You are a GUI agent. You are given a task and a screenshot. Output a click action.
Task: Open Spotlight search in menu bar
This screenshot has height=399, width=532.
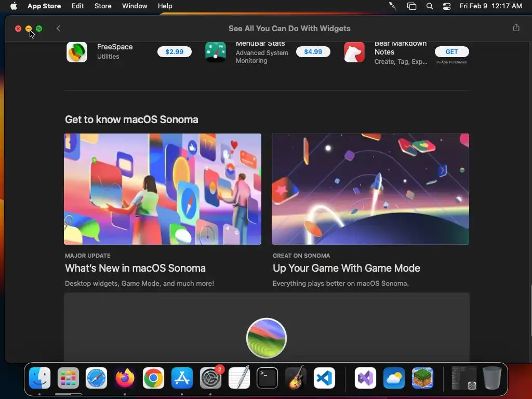[x=430, y=6]
